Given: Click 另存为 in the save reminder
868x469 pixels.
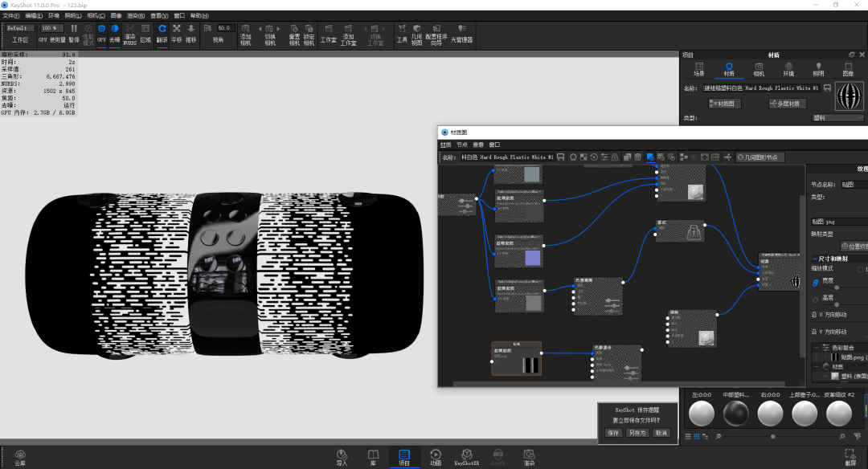Looking at the screenshot, I should pos(637,433).
